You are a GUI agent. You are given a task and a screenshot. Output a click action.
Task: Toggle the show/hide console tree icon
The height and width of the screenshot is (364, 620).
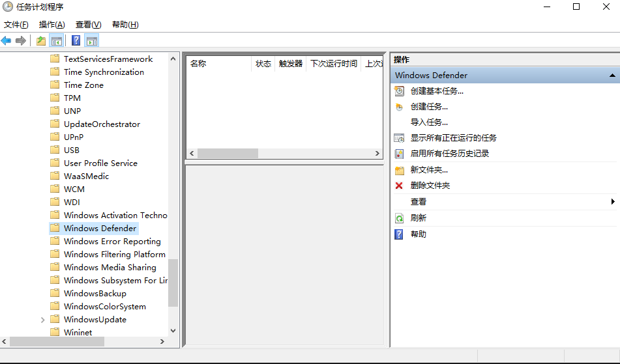click(57, 40)
